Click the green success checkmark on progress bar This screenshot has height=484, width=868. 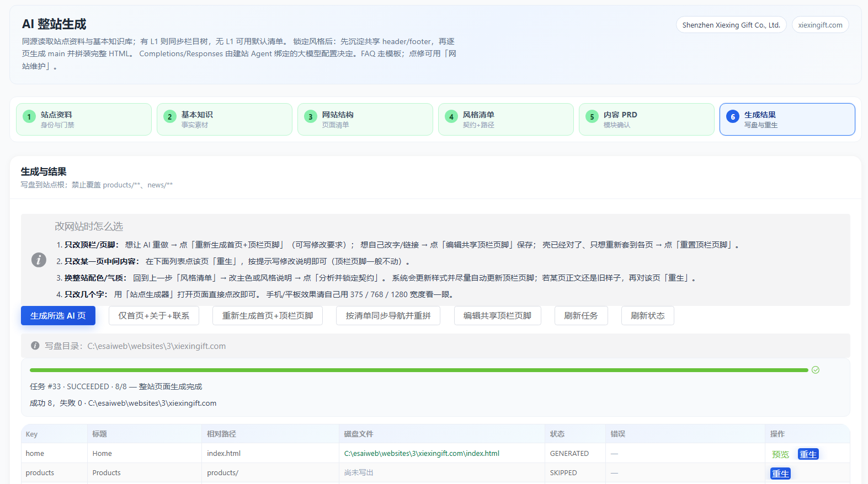pyautogui.click(x=816, y=370)
